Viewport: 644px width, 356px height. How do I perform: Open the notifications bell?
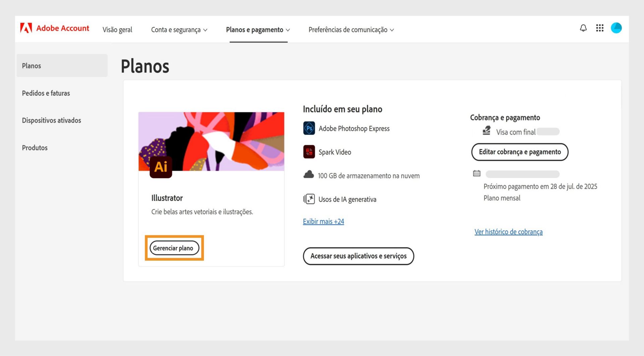click(583, 28)
